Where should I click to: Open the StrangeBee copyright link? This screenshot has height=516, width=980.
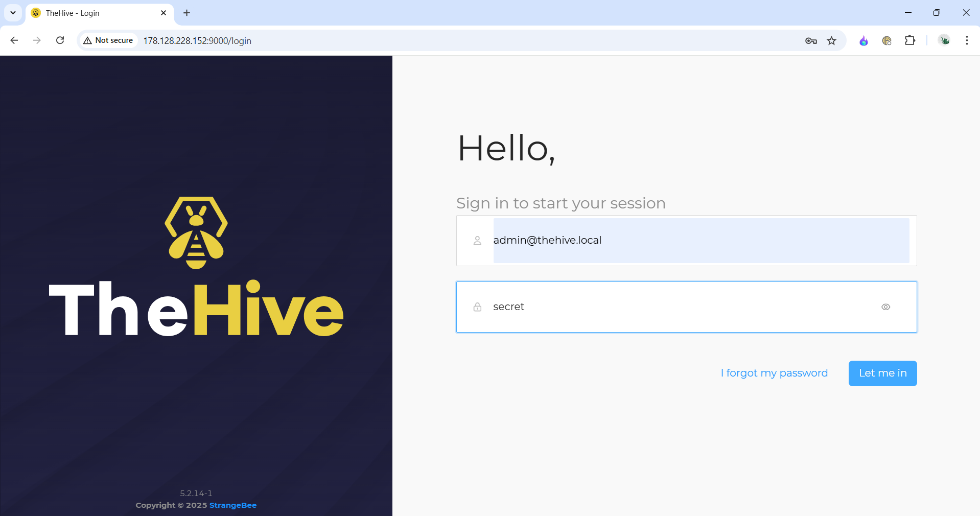pyautogui.click(x=233, y=505)
